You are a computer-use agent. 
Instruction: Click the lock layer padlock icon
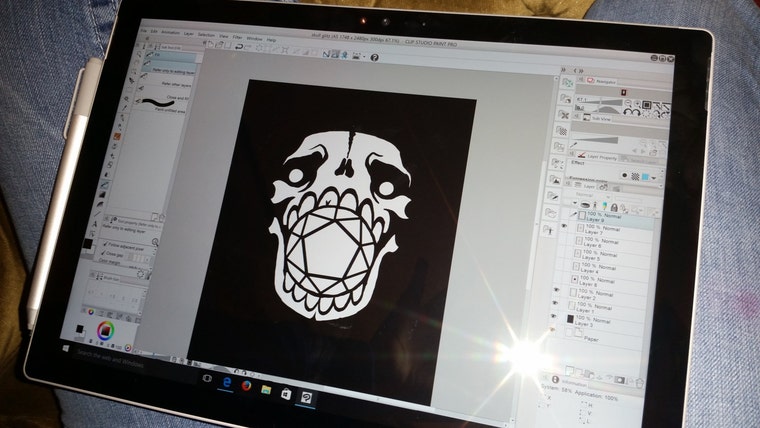click(614, 208)
